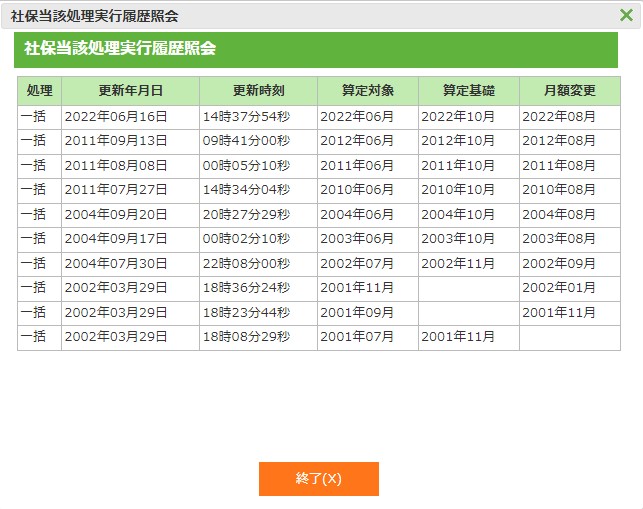The image size is (643, 509).
Task: Select the date 2022年06月16日
Action: pos(116,117)
